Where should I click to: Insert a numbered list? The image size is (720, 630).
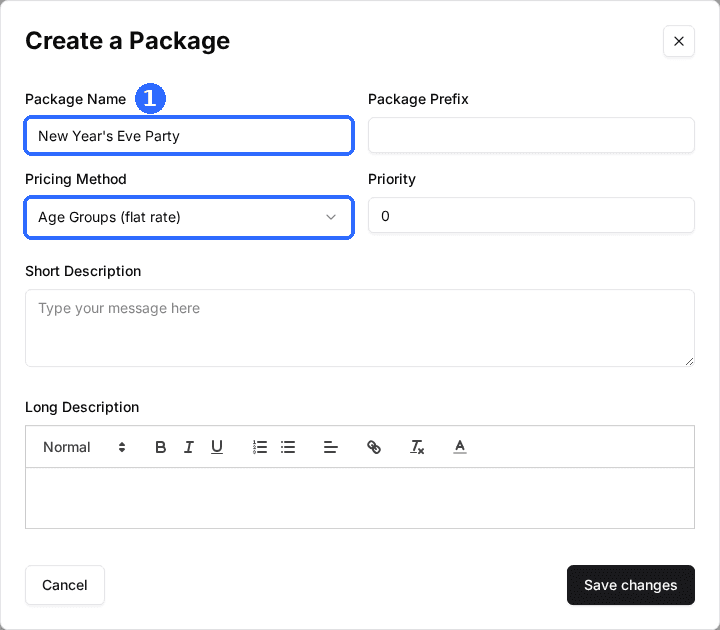[x=260, y=447]
